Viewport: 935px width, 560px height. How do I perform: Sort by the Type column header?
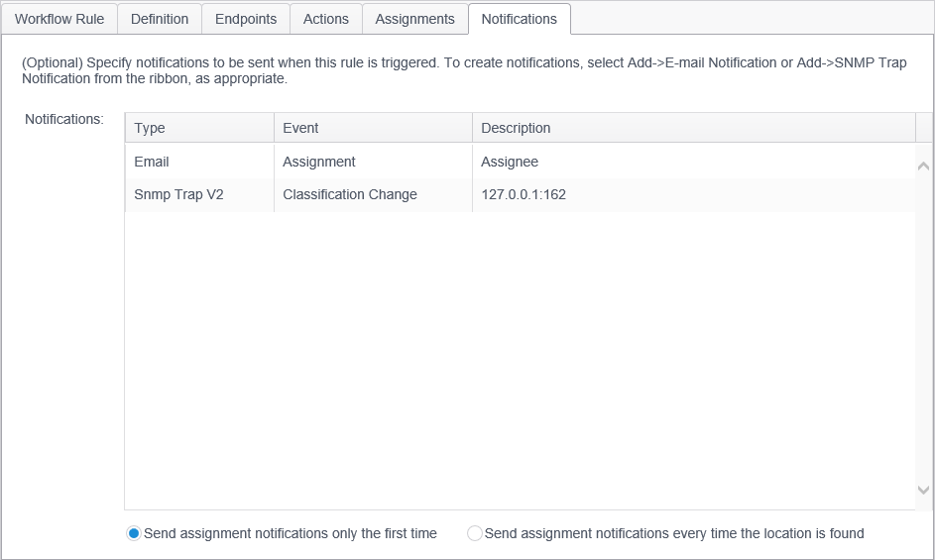click(199, 128)
